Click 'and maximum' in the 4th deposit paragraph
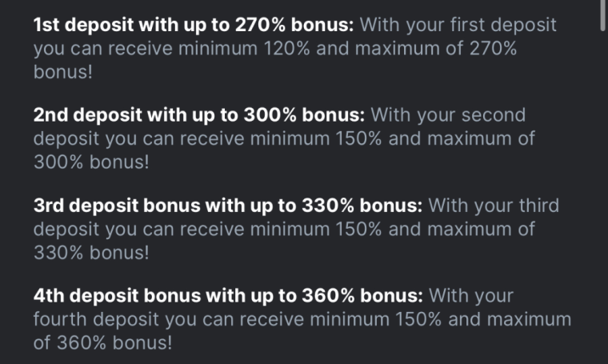Viewport: 608px width, 364px height. (x=512, y=319)
